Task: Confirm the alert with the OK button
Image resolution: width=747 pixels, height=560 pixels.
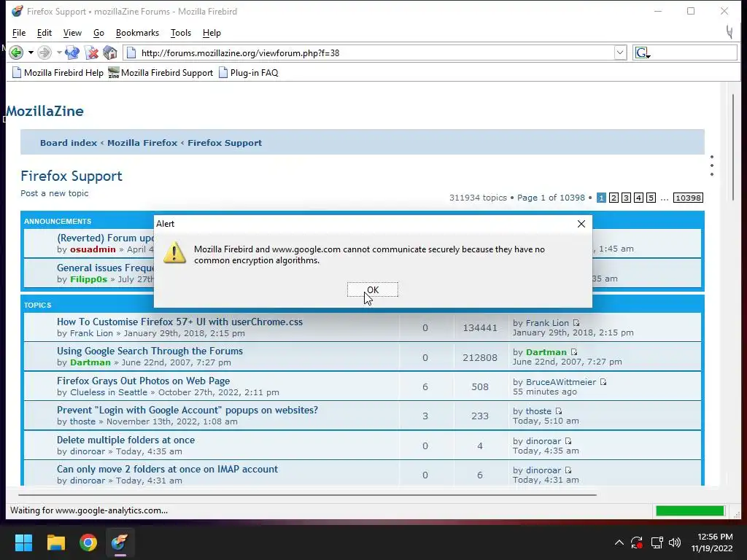Action: 373,290
